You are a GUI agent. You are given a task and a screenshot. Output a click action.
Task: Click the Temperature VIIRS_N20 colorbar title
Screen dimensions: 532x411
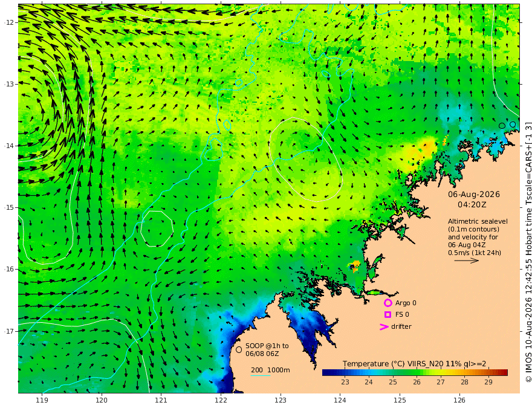coord(414,364)
